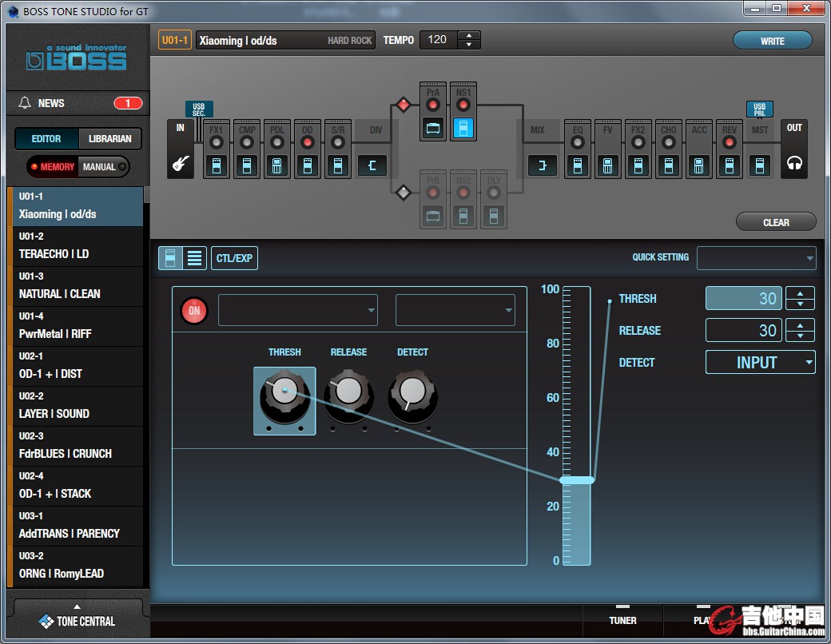
Task: Switch to parameter list view
Action: (x=194, y=258)
